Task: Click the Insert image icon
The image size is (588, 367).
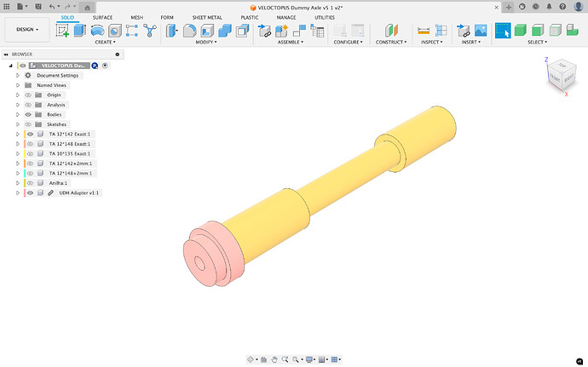Action: 481,31
